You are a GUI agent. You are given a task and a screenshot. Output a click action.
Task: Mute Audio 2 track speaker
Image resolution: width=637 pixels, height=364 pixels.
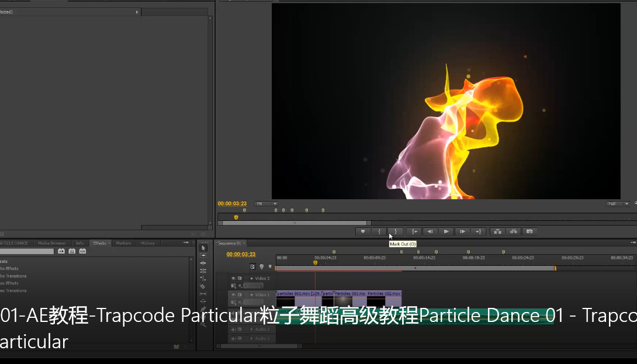point(233,330)
